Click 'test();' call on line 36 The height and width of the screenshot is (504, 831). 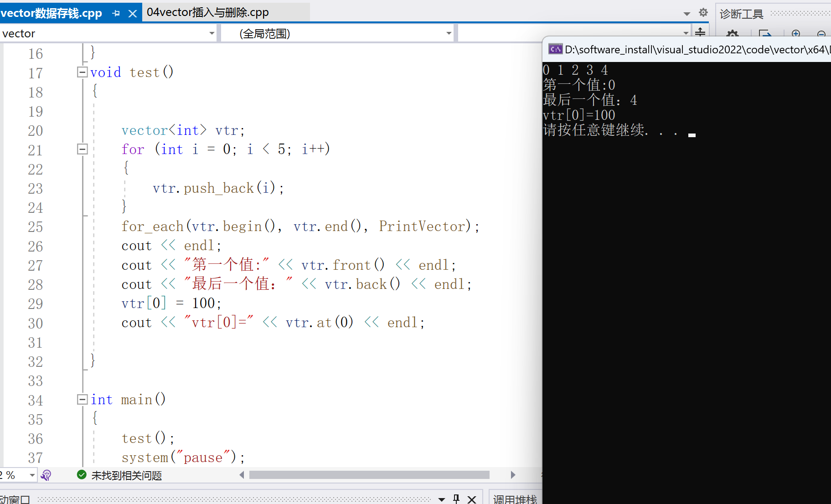(148, 438)
